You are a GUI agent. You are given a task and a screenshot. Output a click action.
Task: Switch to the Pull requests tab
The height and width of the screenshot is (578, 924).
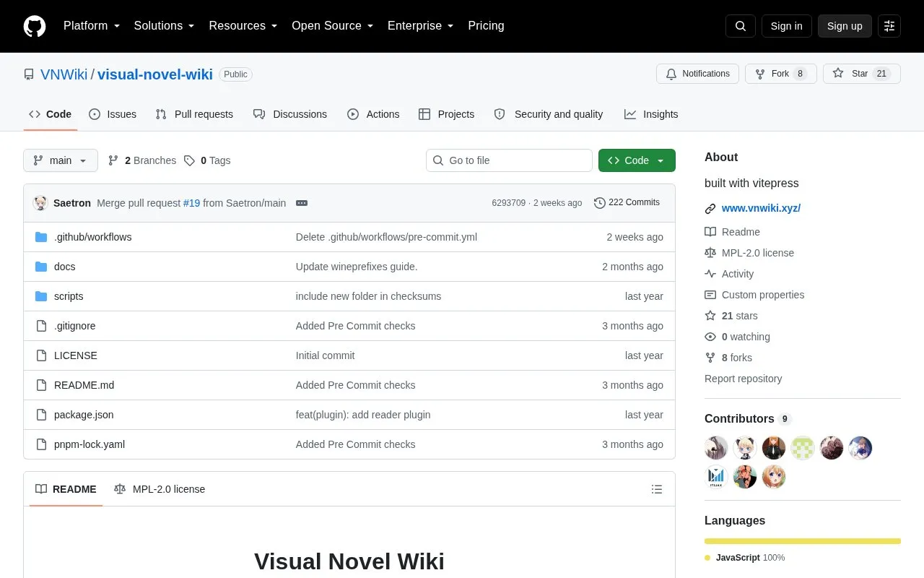click(194, 114)
